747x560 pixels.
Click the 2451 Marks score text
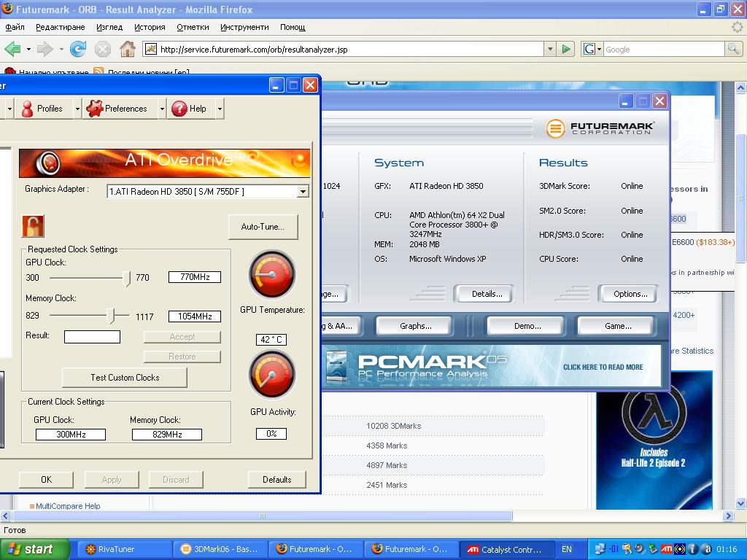(x=387, y=485)
